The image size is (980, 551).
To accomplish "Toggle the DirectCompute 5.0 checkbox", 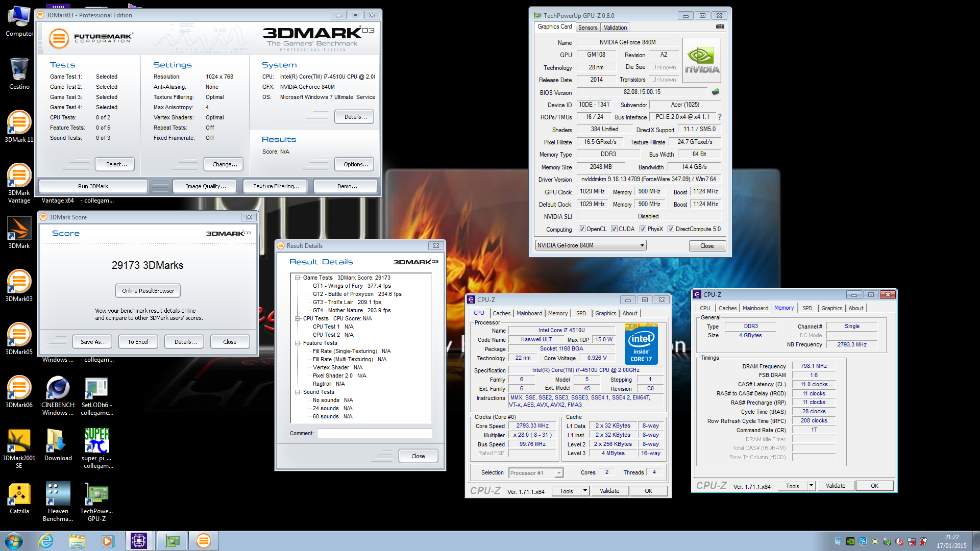I will (x=671, y=229).
